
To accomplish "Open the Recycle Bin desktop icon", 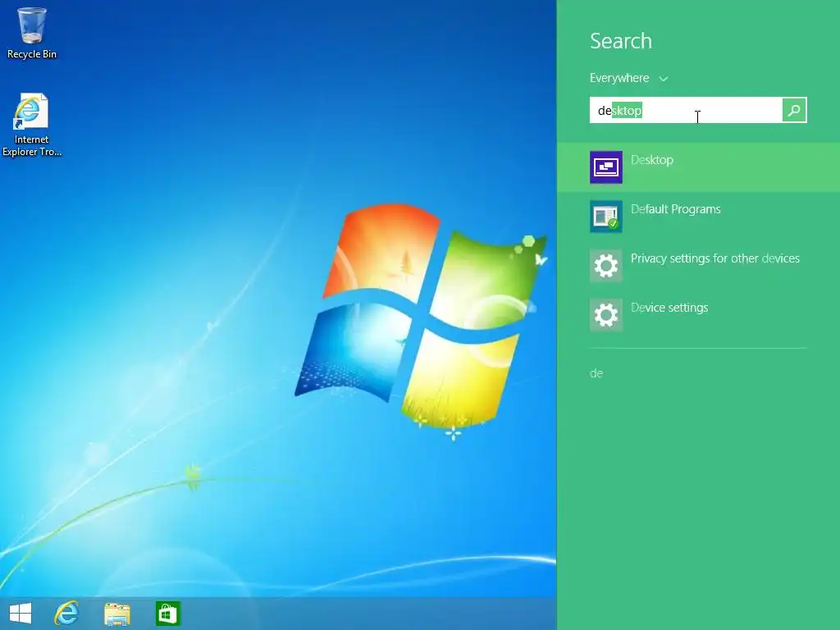I will coord(32,32).
